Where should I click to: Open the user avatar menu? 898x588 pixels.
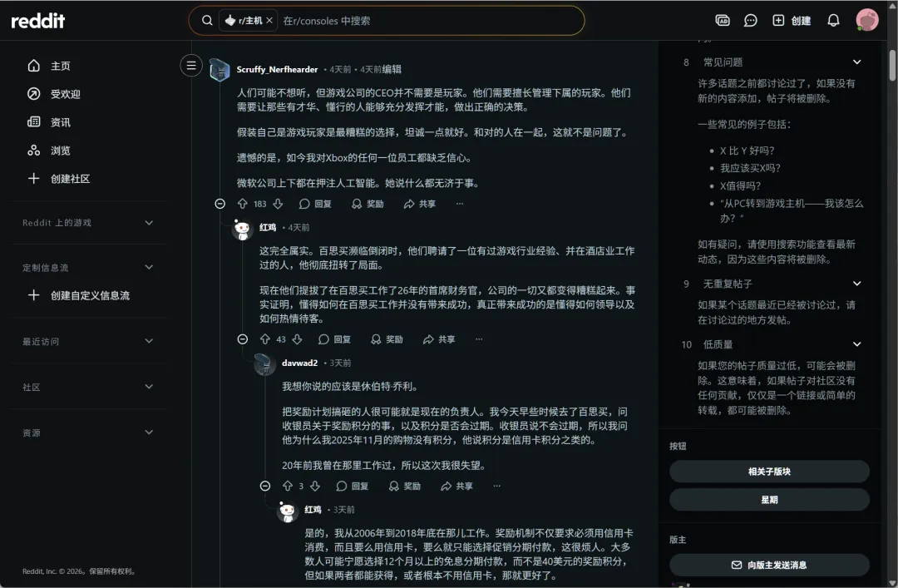[x=867, y=20]
